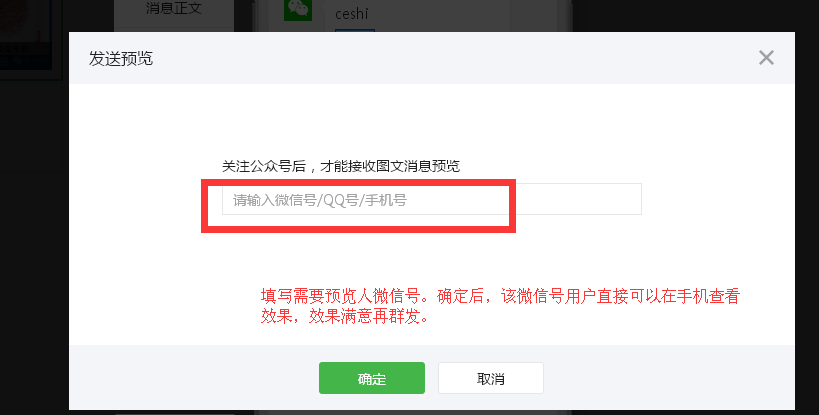This screenshot has width=819, height=415.
Task: Click the empty right end of the account input
Action: (x=579, y=199)
